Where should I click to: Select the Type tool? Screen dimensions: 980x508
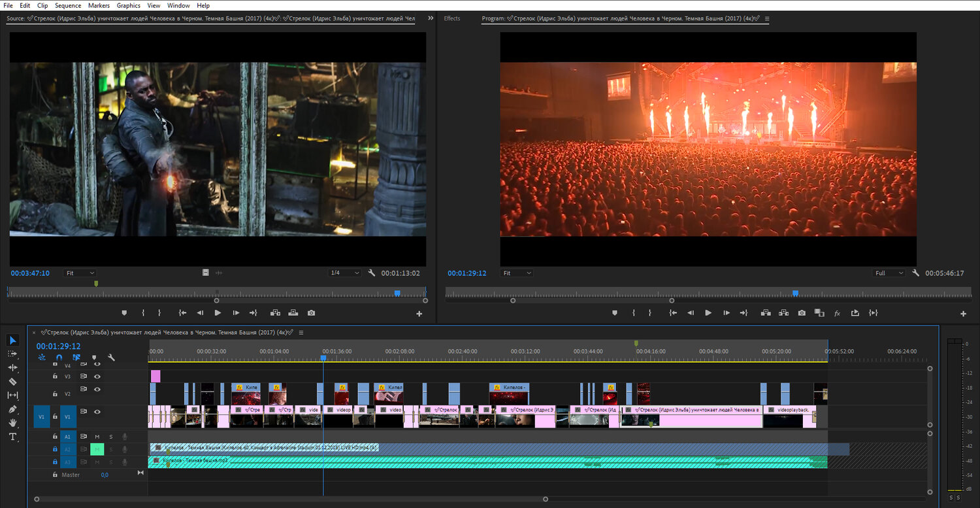tap(12, 437)
